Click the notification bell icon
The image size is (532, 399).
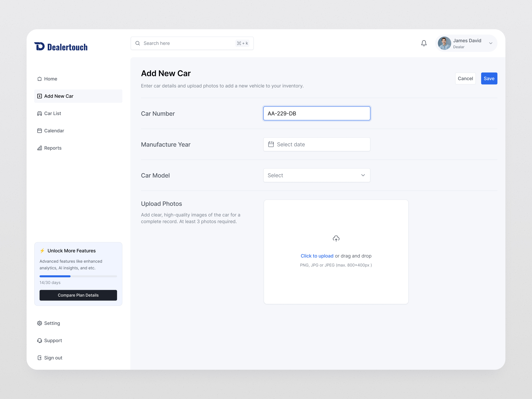(424, 43)
